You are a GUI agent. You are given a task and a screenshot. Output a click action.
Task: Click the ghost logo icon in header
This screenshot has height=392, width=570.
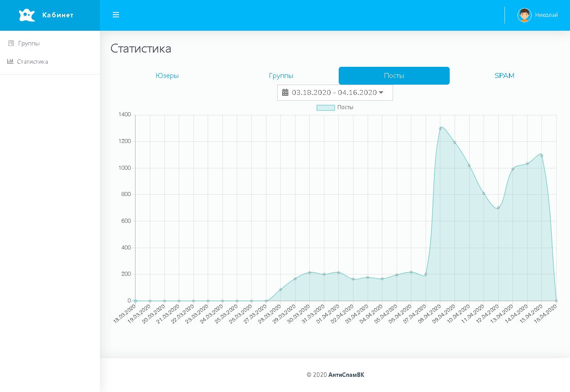(x=27, y=15)
